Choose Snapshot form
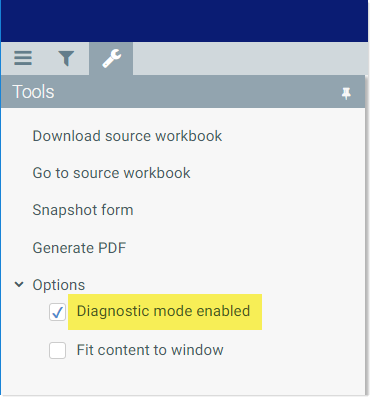This screenshot has height=399, width=372. [x=83, y=210]
